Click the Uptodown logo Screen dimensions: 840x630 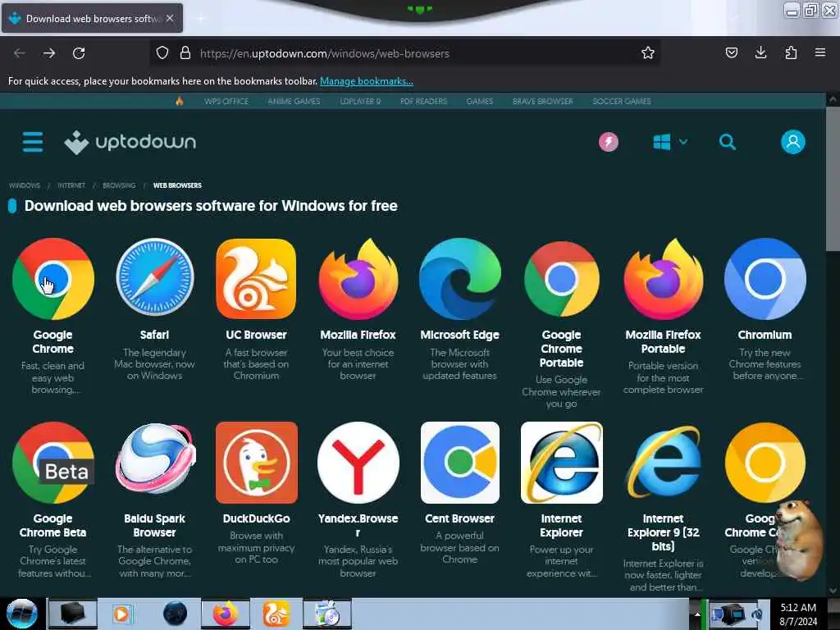tap(130, 142)
